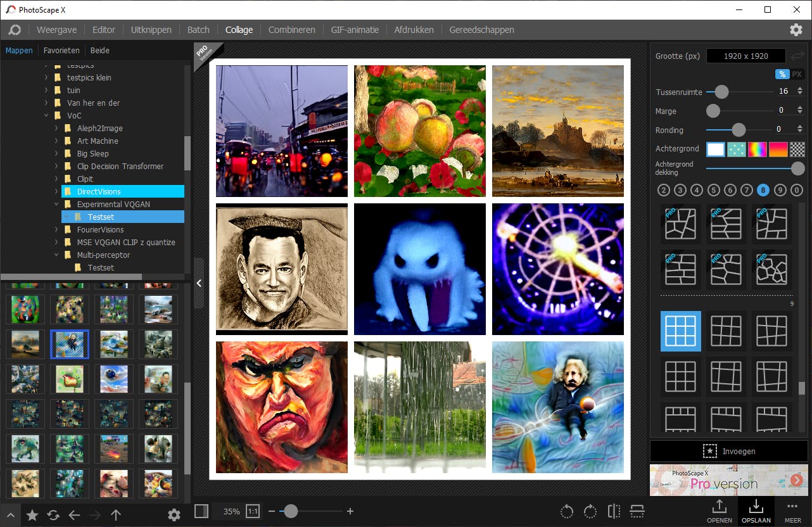812x527 pixels.
Task: Click the Invoegen button
Action: tap(728, 452)
